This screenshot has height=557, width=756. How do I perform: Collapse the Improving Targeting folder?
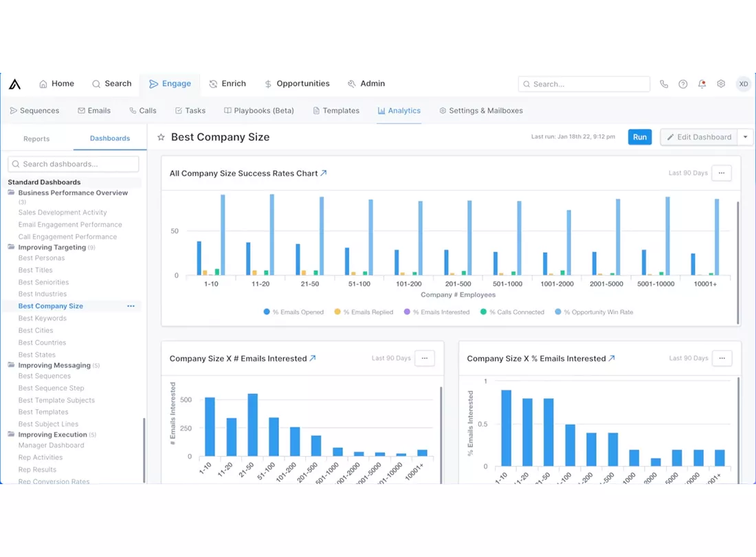point(11,247)
